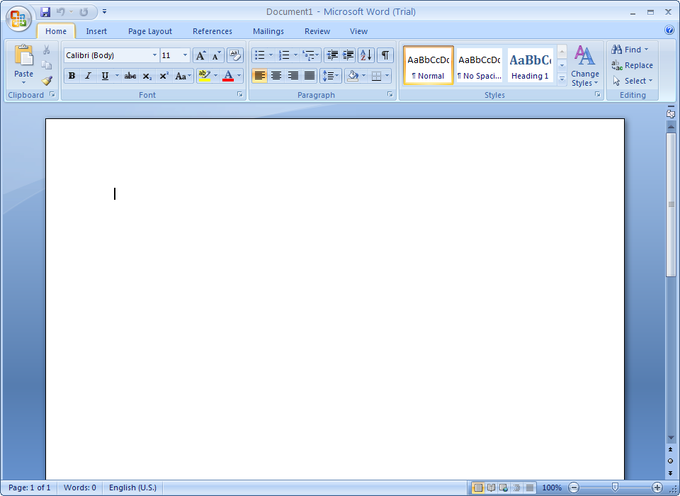This screenshot has height=496, width=680.
Task: Apply shading with the paint bucket
Action: [x=353, y=76]
